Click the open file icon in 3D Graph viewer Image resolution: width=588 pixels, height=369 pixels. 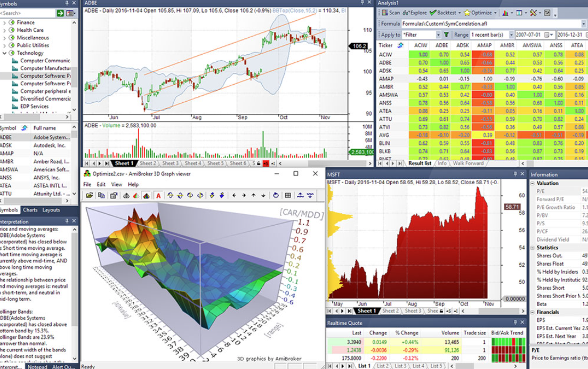tap(89, 195)
